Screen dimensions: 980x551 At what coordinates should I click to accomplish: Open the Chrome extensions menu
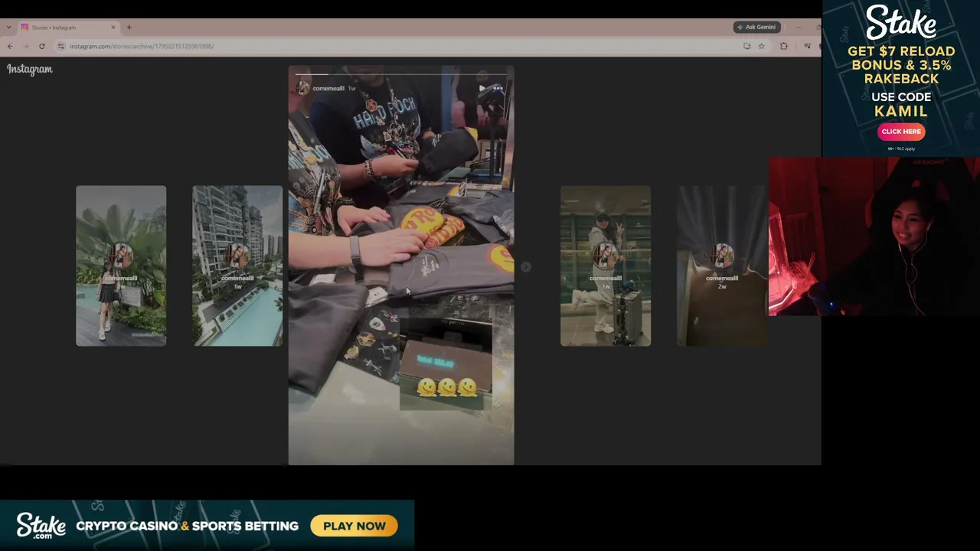tap(783, 46)
